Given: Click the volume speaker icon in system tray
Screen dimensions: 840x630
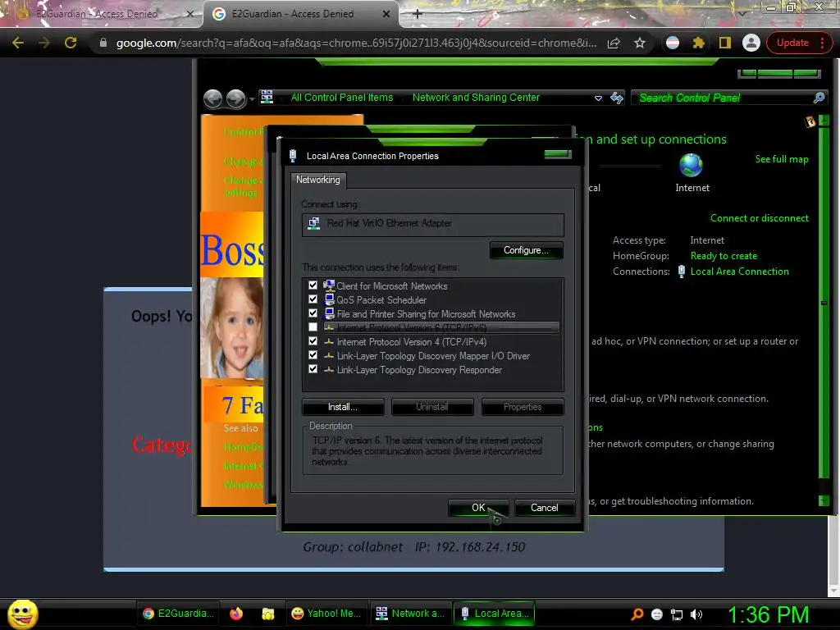Looking at the screenshot, I should pos(696,614).
